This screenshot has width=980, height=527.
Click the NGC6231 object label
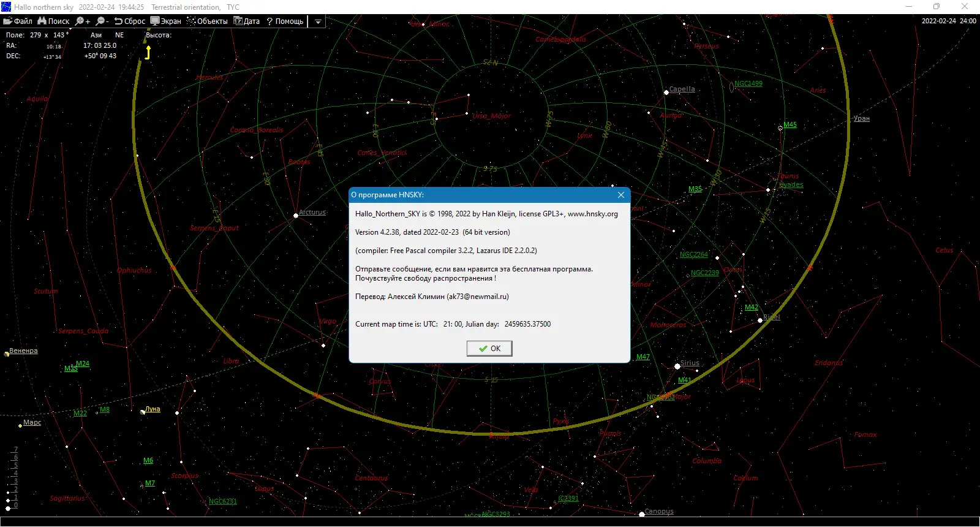pos(223,502)
